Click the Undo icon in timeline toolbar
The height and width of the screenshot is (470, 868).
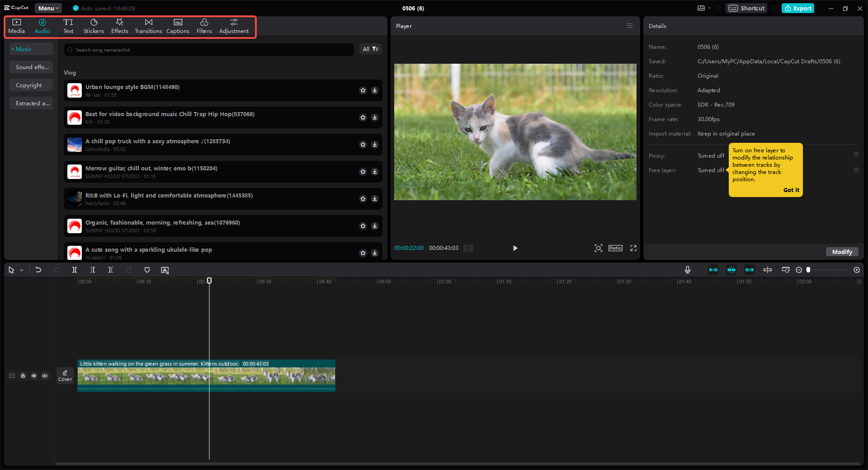[x=38, y=270]
